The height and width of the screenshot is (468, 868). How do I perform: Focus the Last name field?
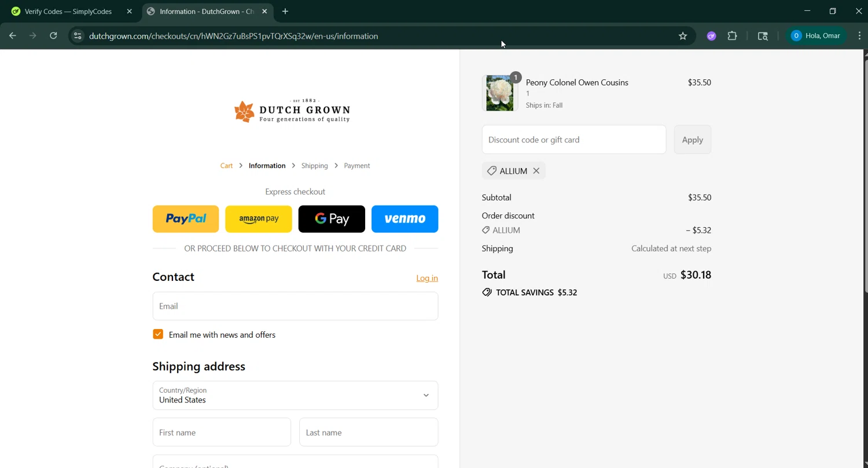pyautogui.click(x=369, y=432)
